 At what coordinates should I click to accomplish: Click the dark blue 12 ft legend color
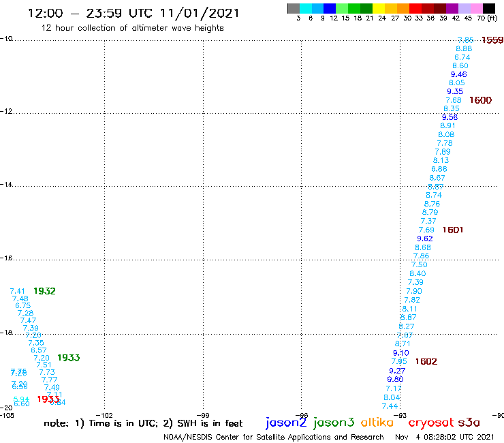click(330, 8)
